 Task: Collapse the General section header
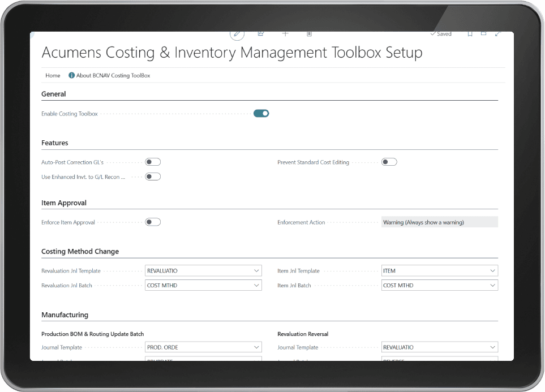tap(54, 94)
